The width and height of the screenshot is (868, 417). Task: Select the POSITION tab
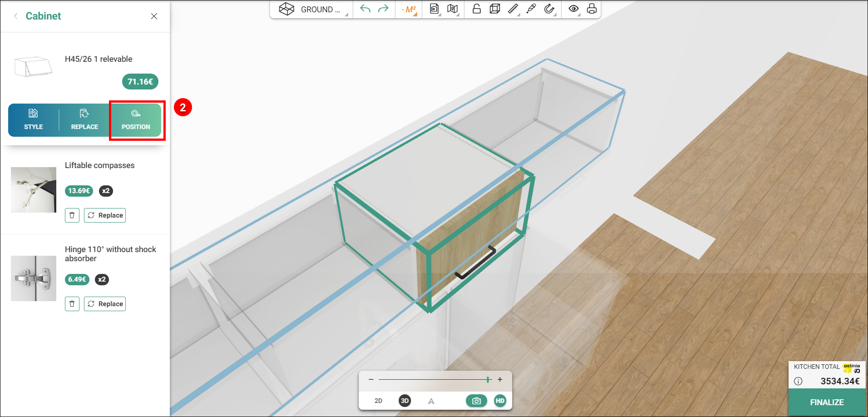coord(136,120)
